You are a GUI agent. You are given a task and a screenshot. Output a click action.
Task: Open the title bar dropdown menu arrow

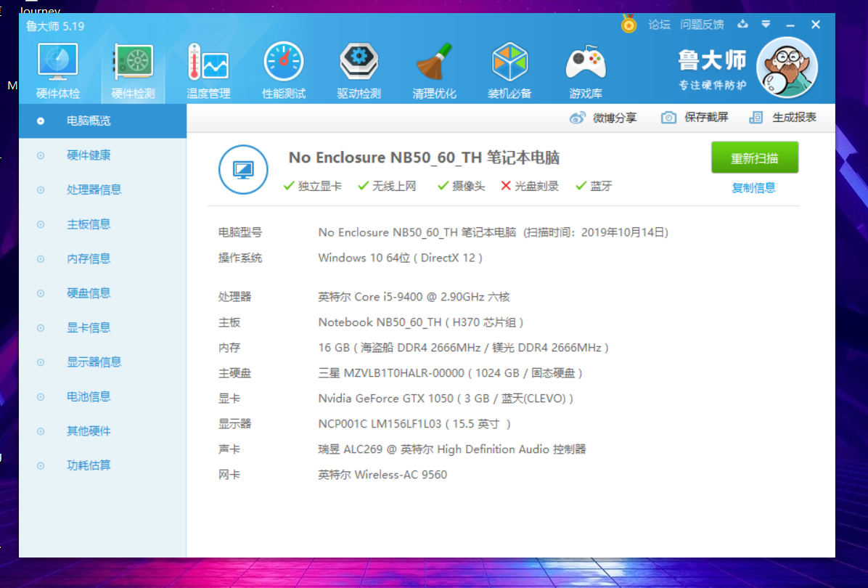pyautogui.click(x=766, y=24)
